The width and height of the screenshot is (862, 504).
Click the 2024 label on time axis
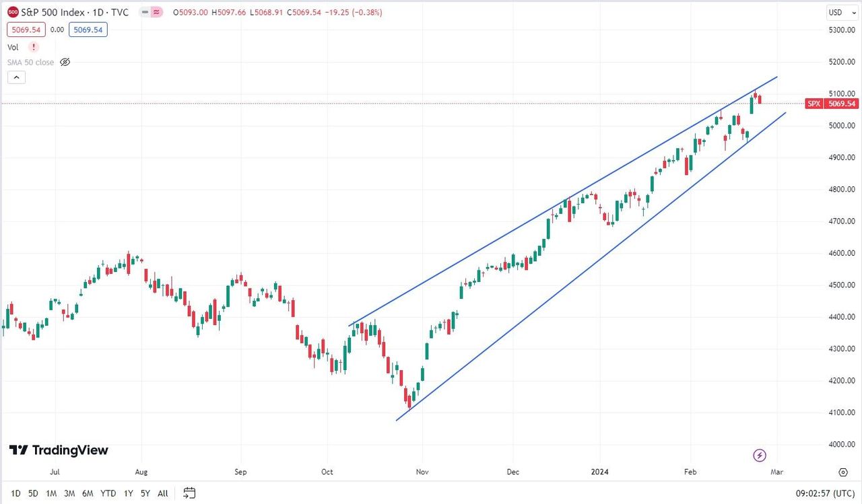pyautogui.click(x=599, y=473)
